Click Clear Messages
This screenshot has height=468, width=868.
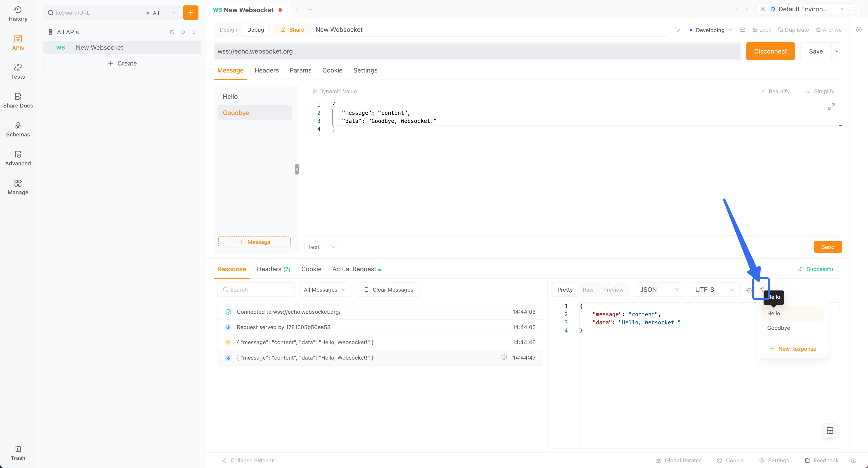click(388, 290)
